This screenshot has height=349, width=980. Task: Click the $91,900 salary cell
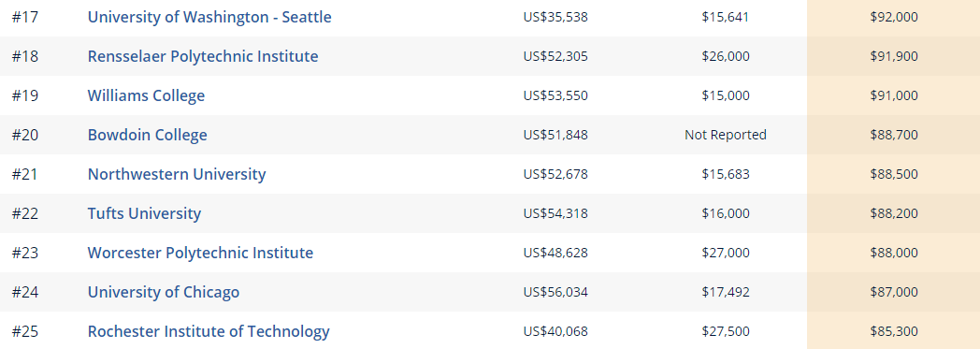point(894,56)
